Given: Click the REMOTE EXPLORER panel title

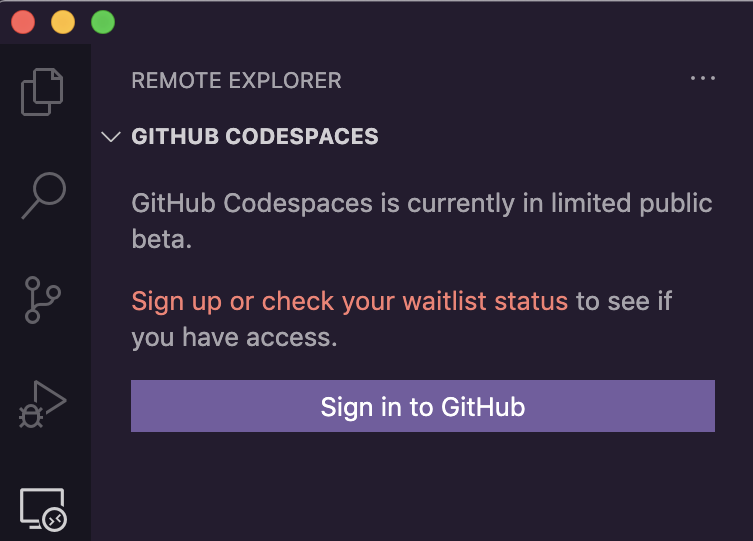Looking at the screenshot, I should [236, 80].
